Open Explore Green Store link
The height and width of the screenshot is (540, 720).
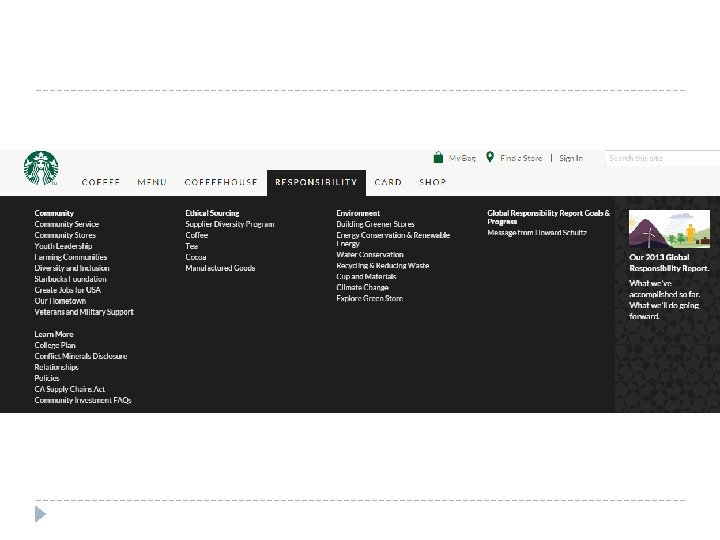(x=370, y=298)
